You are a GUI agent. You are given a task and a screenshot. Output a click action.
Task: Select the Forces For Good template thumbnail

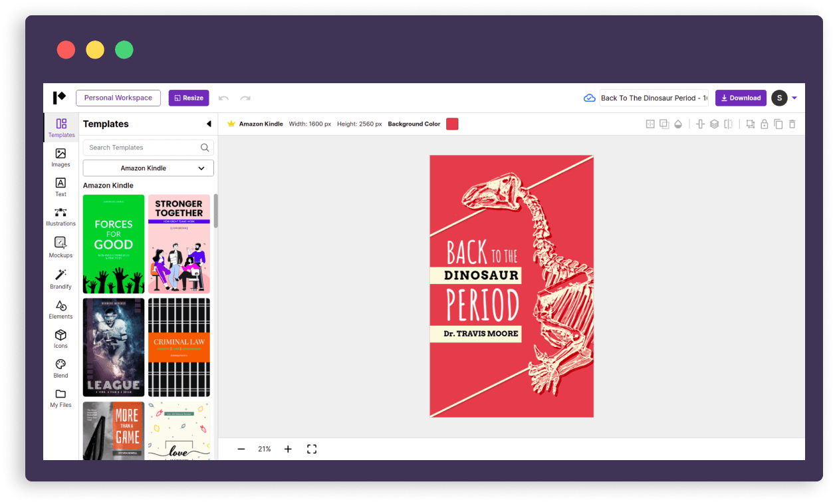coord(114,244)
